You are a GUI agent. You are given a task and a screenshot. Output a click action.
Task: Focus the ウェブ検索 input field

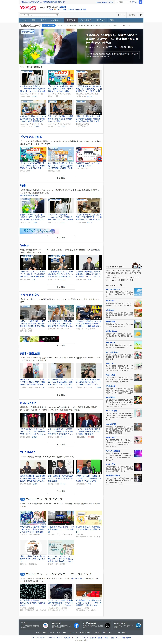[x=122, y=2]
